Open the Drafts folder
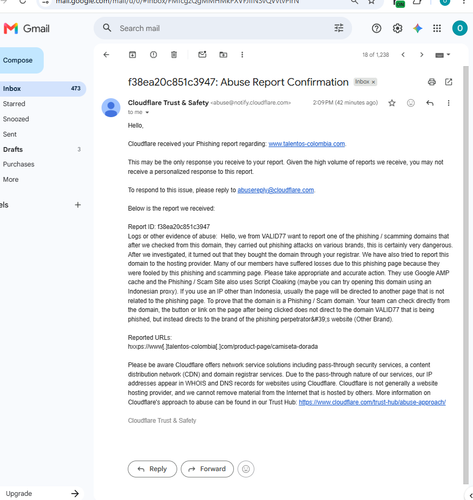The image size is (473, 500). click(13, 149)
